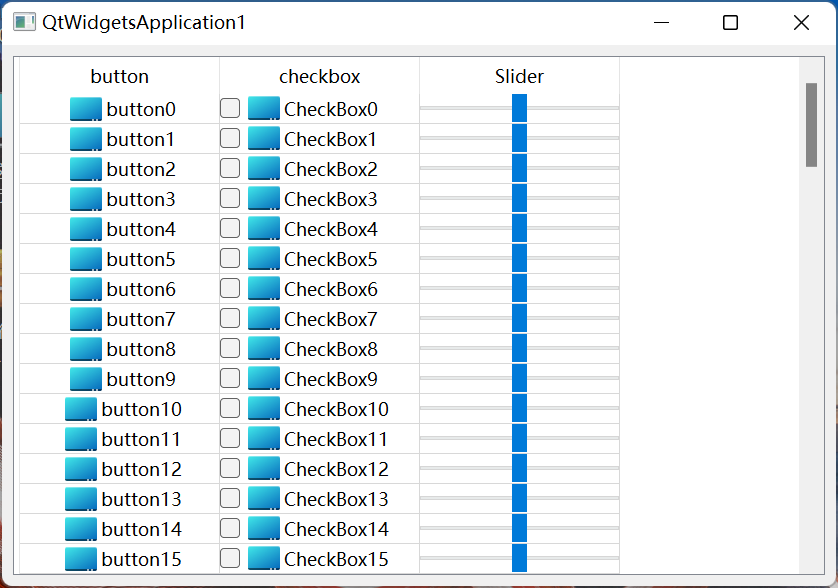
Task: Click the slider handle in the button13 row
Action: [x=519, y=498]
